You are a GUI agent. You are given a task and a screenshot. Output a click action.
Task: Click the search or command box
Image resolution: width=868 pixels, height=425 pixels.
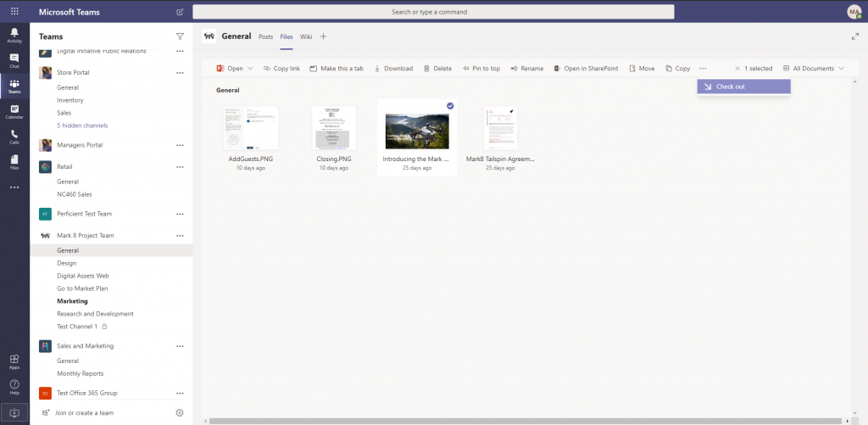click(x=433, y=12)
